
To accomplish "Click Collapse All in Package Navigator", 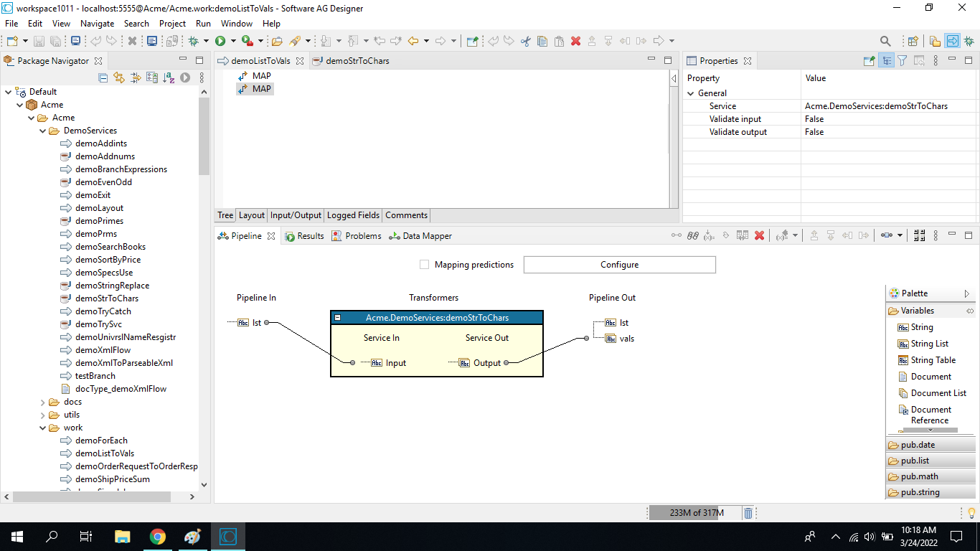I will tap(103, 77).
